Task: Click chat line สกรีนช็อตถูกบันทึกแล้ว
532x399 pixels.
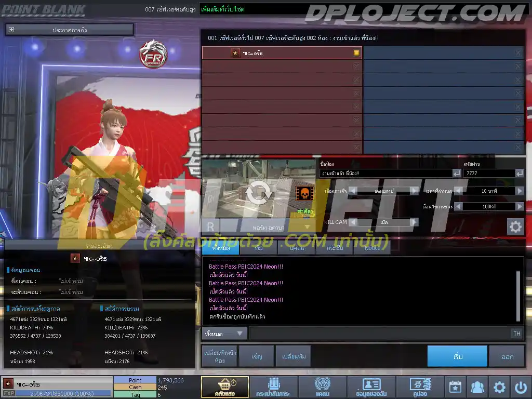Action: 237,316
